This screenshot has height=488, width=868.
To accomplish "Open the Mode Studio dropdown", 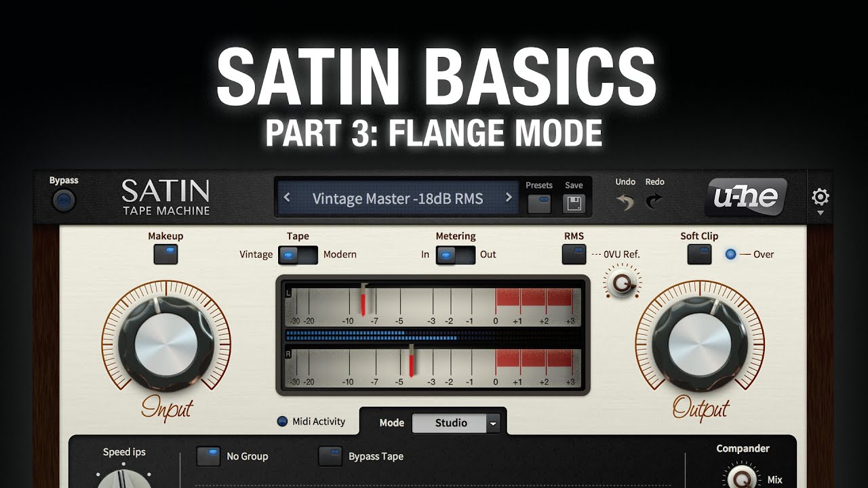I will (456, 423).
